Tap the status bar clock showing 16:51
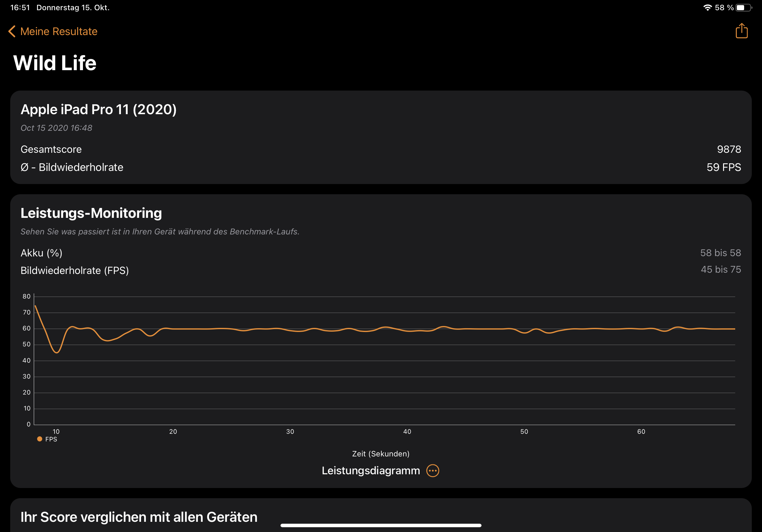Image resolution: width=762 pixels, height=532 pixels. 20,8
